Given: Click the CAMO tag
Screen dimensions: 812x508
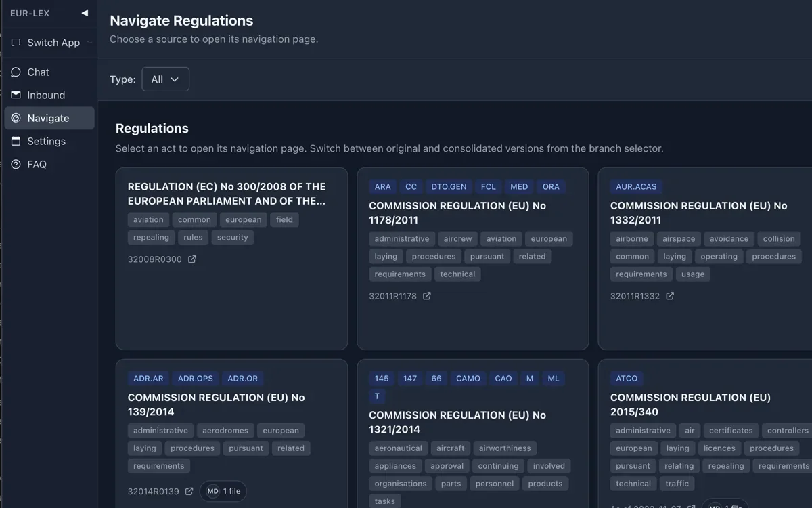Looking at the screenshot, I should pos(468,379).
